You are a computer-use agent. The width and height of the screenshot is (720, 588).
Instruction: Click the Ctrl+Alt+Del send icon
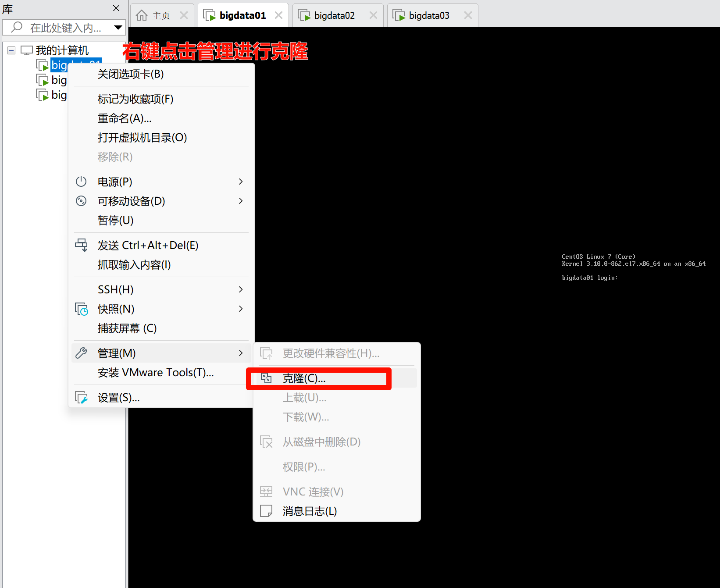click(x=81, y=245)
